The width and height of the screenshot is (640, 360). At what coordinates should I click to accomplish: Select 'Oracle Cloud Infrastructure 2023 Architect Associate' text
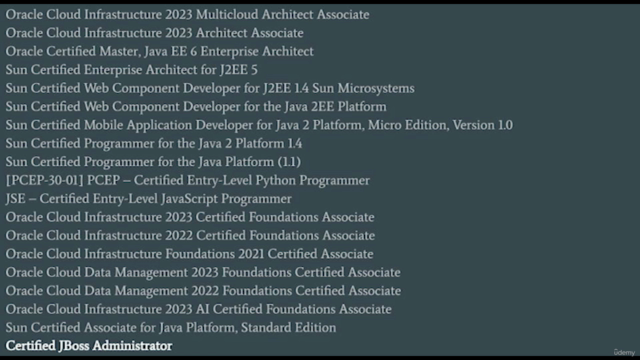(x=154, y=33)
